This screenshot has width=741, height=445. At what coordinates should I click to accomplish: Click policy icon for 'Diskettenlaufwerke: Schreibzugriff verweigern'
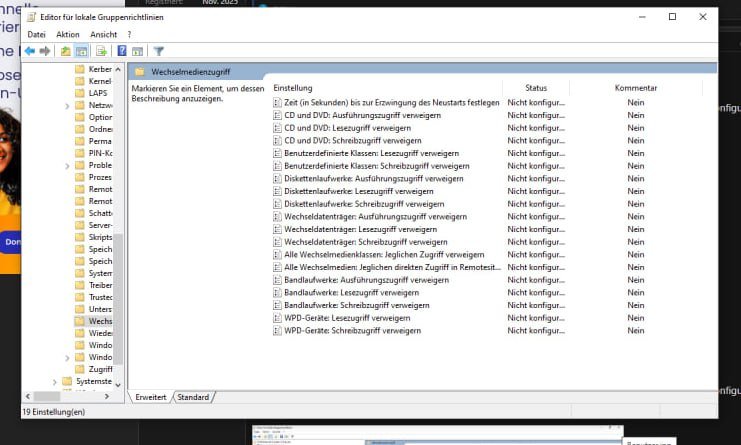tap(277, 204)
